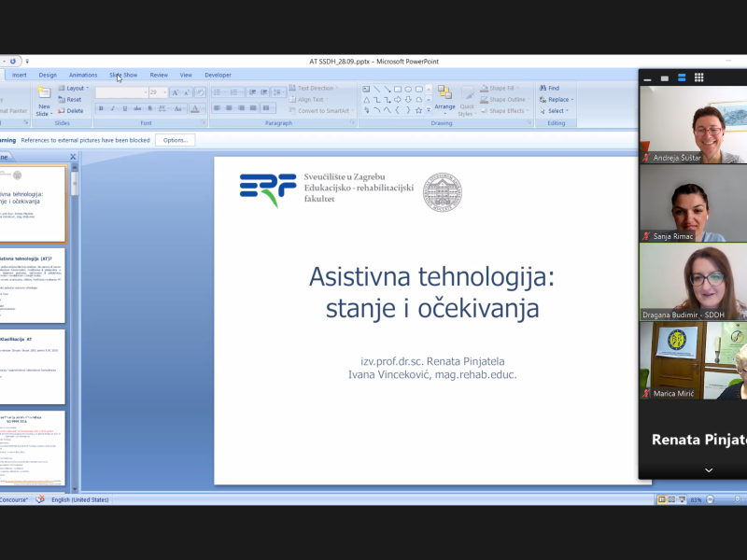This screenshot has width=747, height=560.
Task: Click the spell check icon in status bar
Action: coord(40,500)
